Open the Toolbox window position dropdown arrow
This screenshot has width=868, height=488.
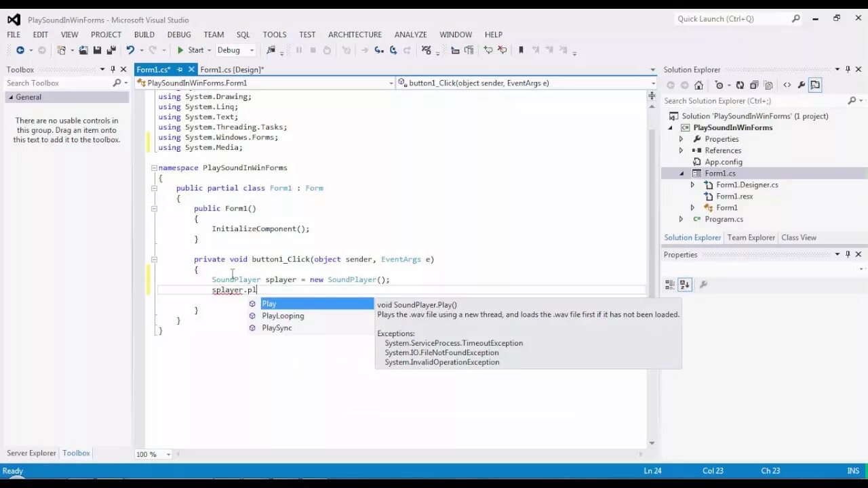102,69
